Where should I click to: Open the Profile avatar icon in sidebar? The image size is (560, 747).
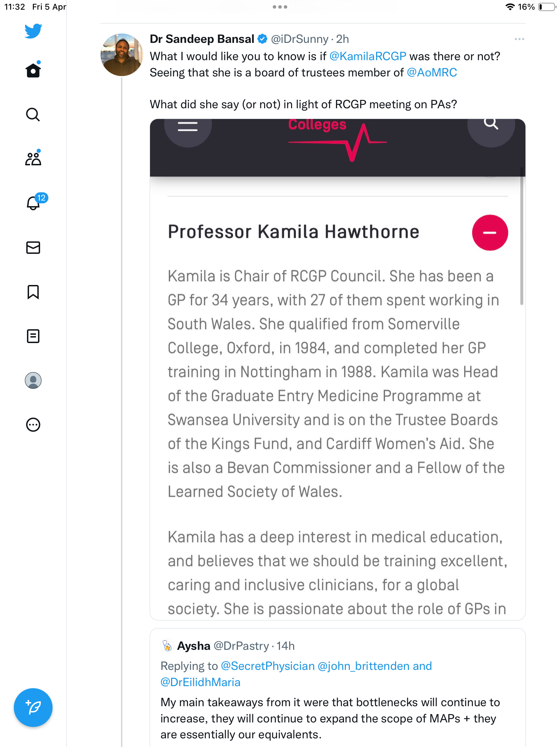[33, 380]
